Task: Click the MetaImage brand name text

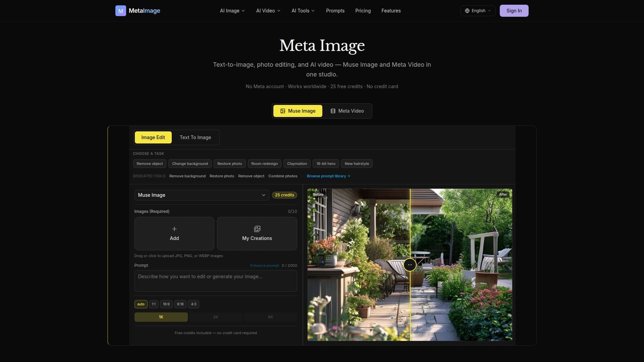Action: 145,11
